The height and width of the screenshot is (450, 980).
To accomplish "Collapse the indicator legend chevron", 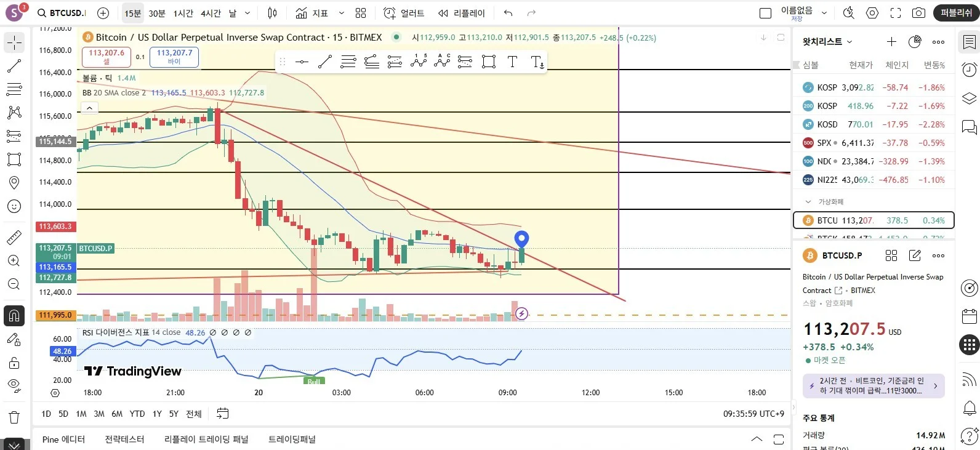I will [89, 108].
